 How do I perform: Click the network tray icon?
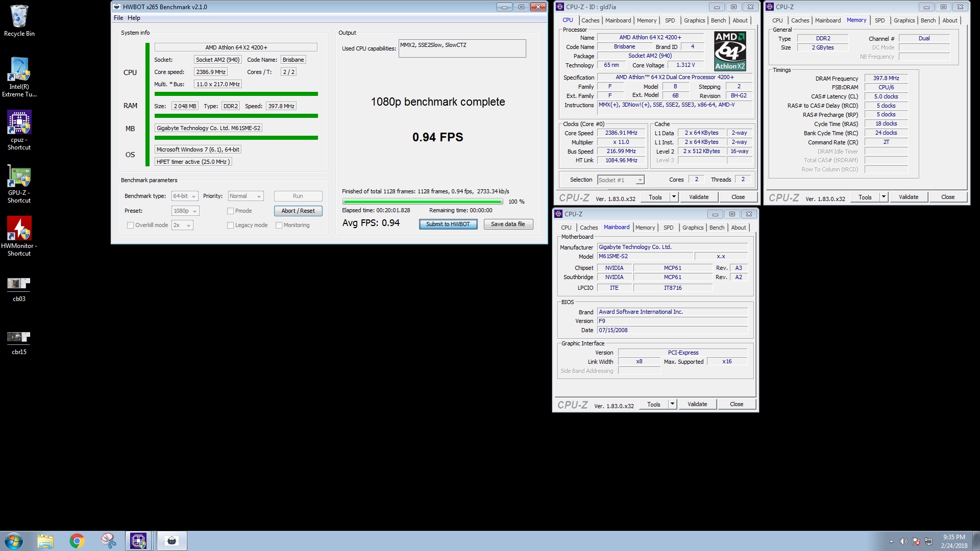(928, 541)
